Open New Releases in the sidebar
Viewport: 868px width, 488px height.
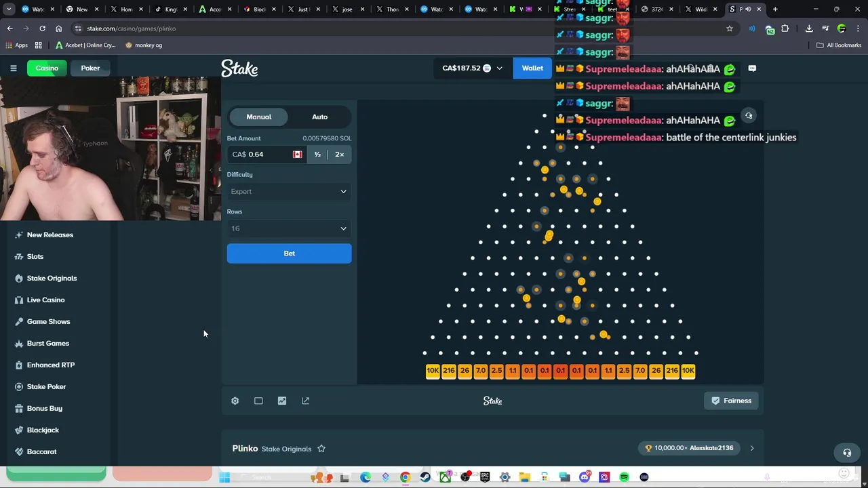50,235
